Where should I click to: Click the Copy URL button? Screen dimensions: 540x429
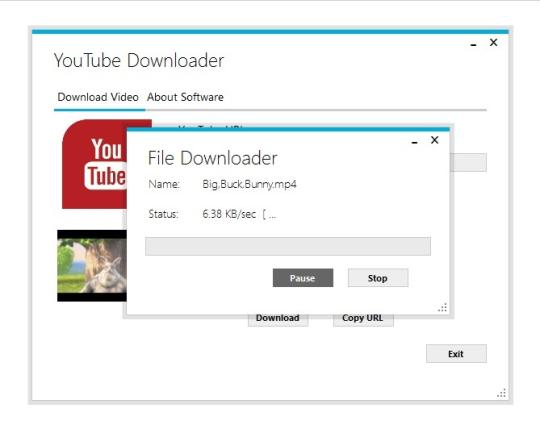coord(363,320)
